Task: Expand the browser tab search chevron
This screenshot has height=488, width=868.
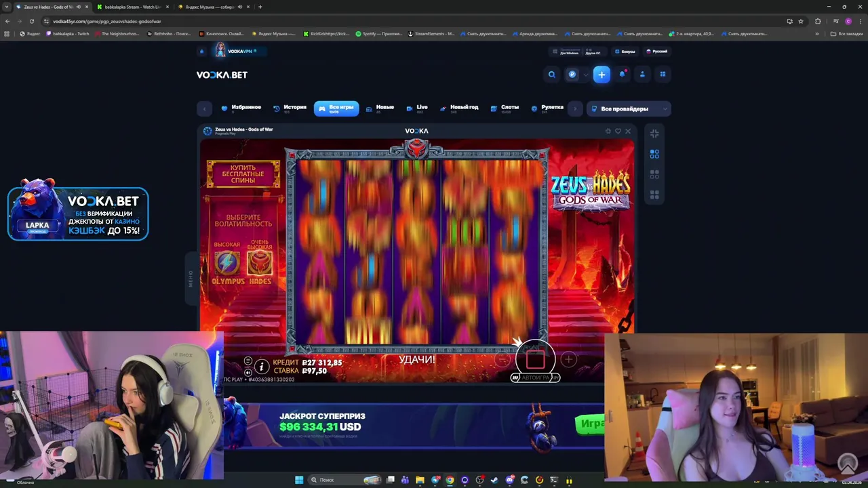Action: (x=7, y=7)
